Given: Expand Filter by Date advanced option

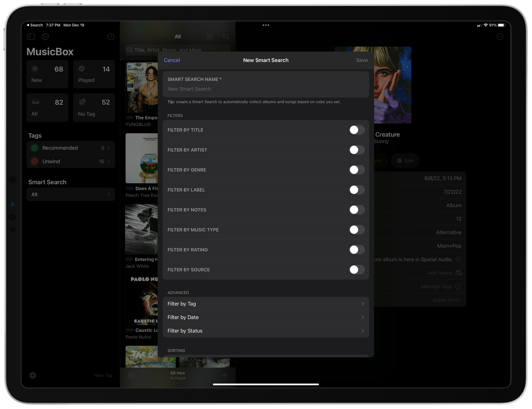Looking at the screenshot, I should 265,317.
